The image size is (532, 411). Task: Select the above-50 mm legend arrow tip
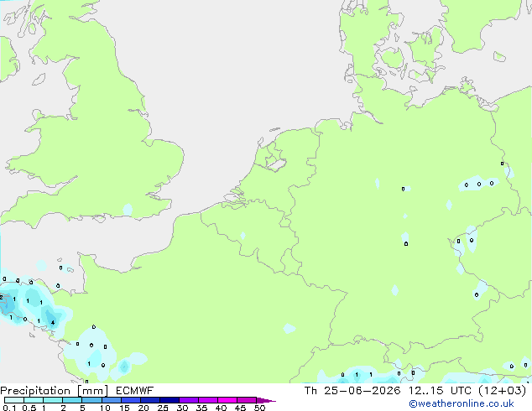tap(266, 400)
